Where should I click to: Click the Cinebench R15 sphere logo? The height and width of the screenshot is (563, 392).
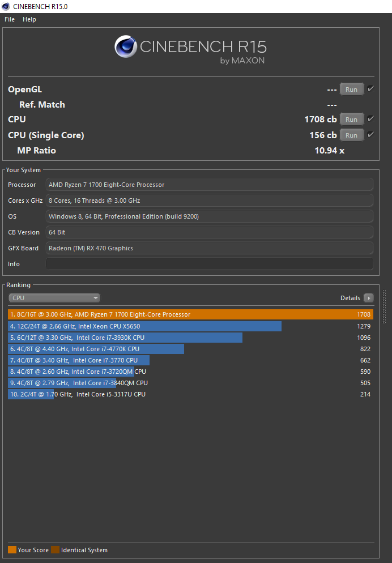(x=126, y=47)
